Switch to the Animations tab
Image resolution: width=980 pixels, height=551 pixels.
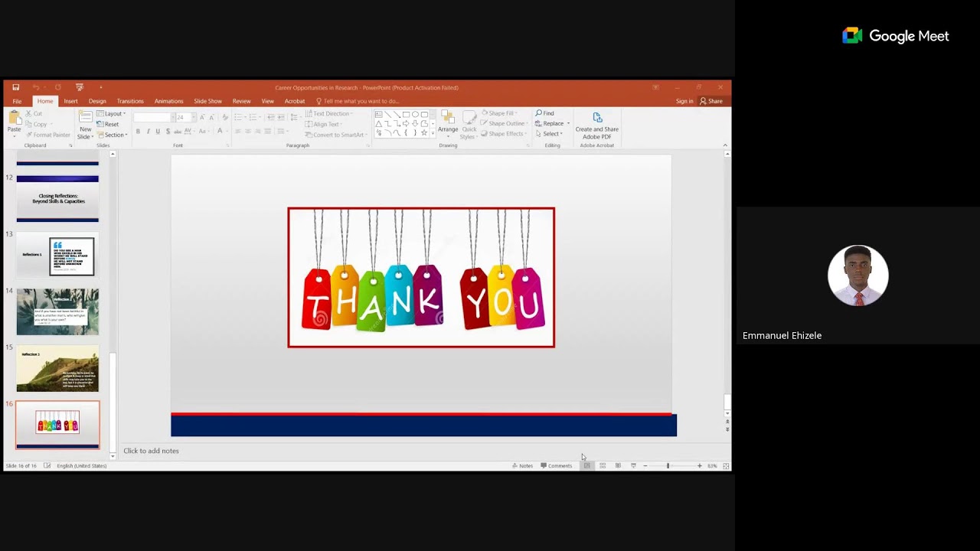click(168, 101)
